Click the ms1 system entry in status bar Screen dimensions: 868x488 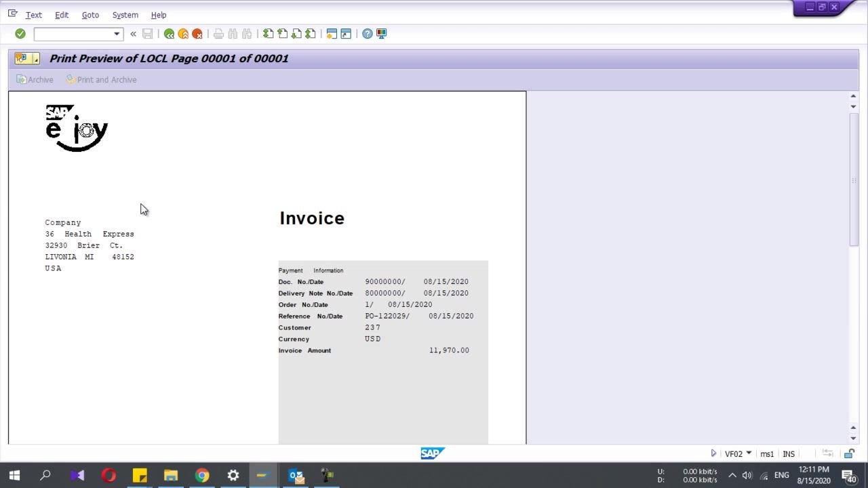tap(767, 454)
